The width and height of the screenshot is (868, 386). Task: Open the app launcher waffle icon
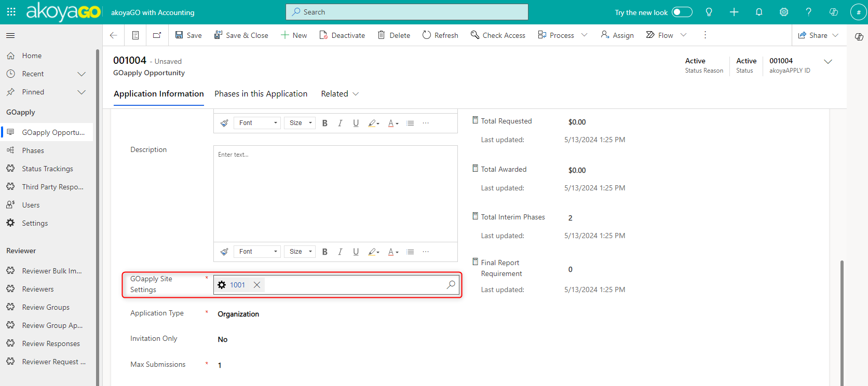[11, 12]
